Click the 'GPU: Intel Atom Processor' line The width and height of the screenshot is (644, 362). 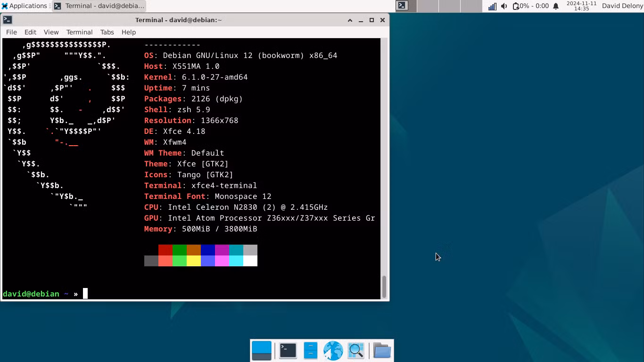pos(260,218)
